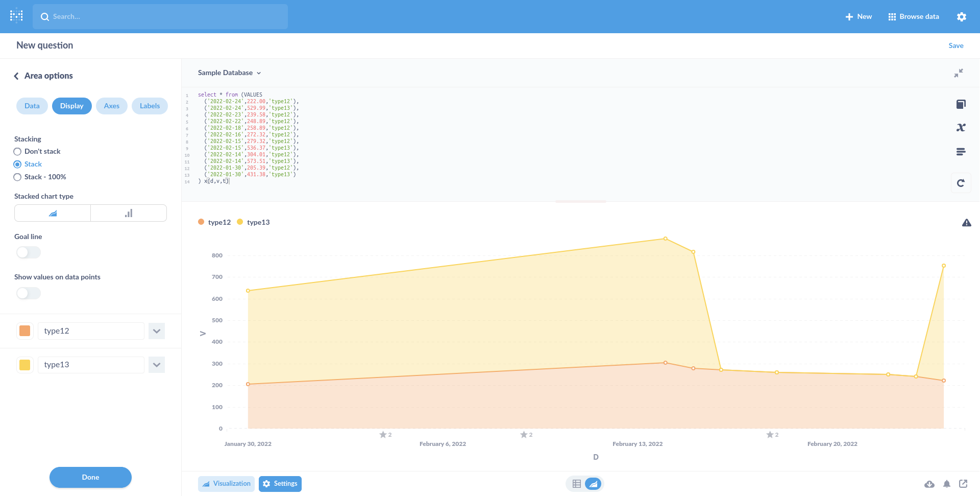The width and height of the screenshot is (980, 496).
Task: Enable the Goal line toggle
Action: [28, 252]
